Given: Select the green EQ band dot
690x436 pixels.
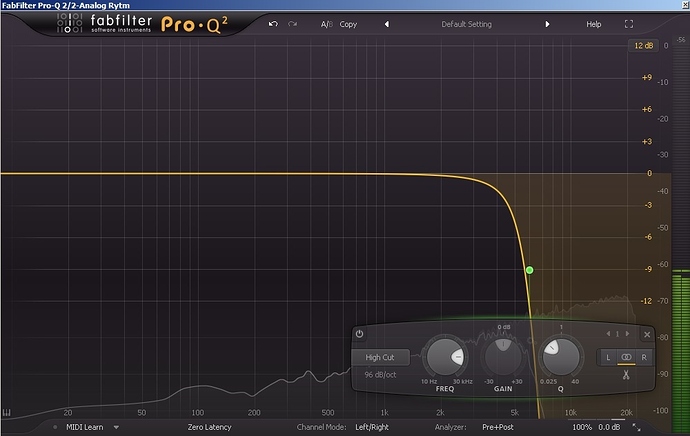Looking at the screenshot, I should [x=529, y=270].
